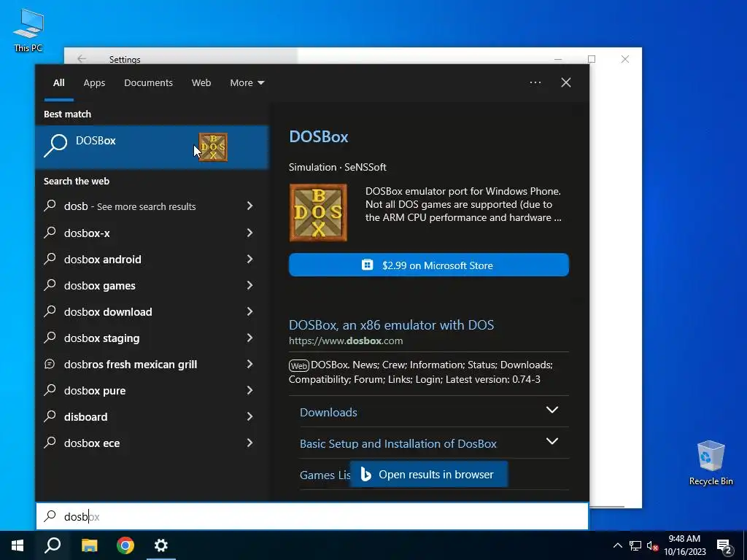Close the search panel with X
Image resolution: width=747 pixels, height=560 pixels.
[566, 82]
